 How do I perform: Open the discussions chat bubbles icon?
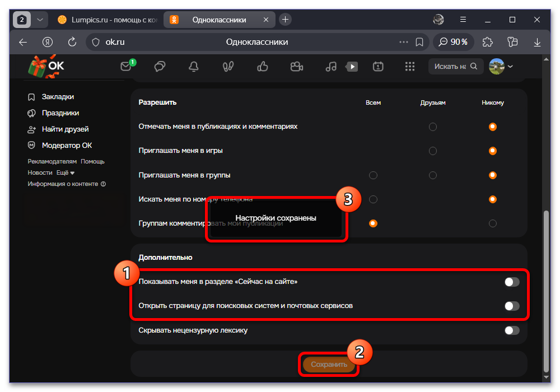[x=160, y=67]
